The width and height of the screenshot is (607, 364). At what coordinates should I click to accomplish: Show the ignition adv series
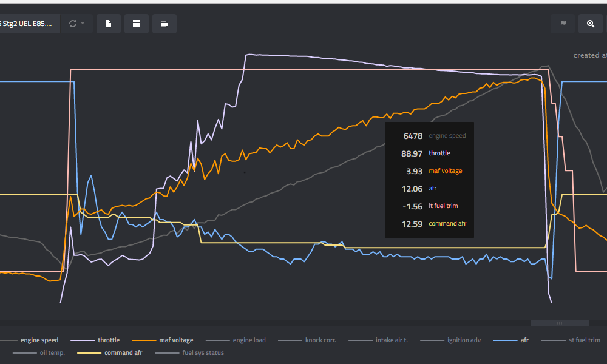[463, 340]
